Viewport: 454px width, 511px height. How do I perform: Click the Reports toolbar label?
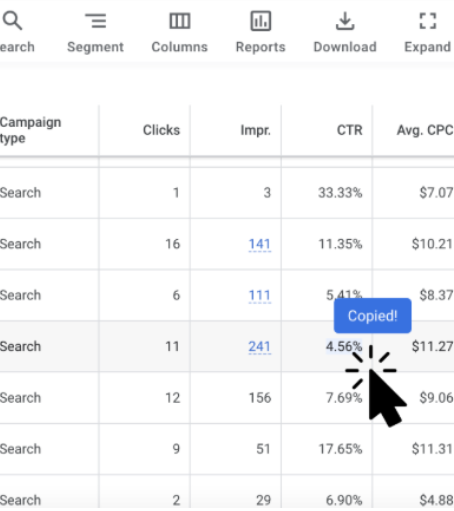(x=261, y=47)
